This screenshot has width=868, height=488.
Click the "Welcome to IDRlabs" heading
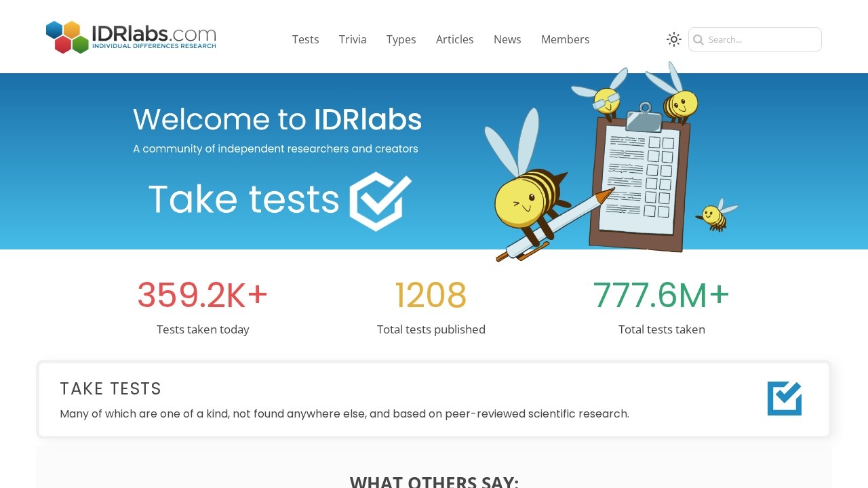277,119
